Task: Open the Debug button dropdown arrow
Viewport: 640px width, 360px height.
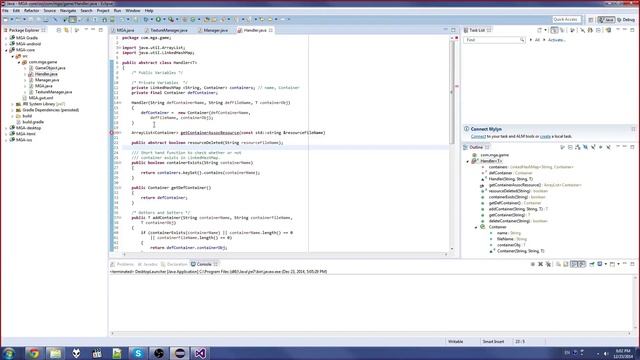Action: 151,19
